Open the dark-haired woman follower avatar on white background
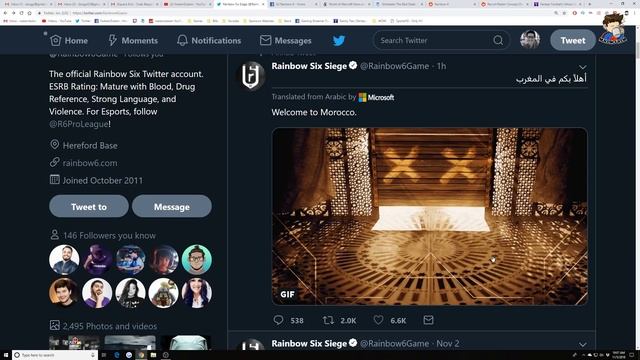640x360 pixels. [x=130, y=293]
